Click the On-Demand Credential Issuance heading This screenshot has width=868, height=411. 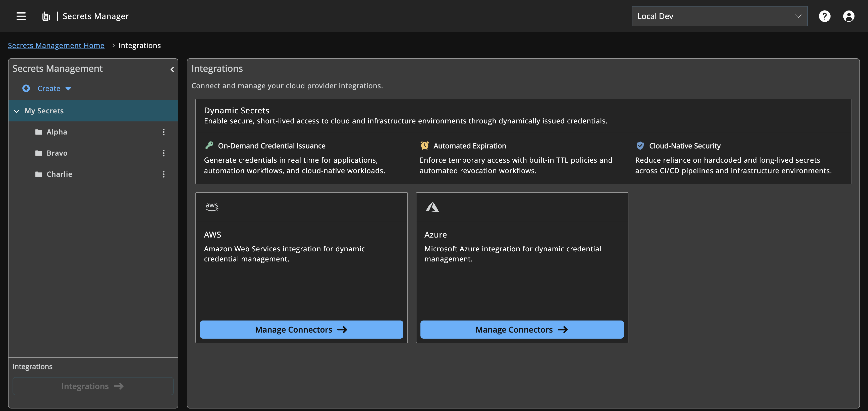(272, 146)
